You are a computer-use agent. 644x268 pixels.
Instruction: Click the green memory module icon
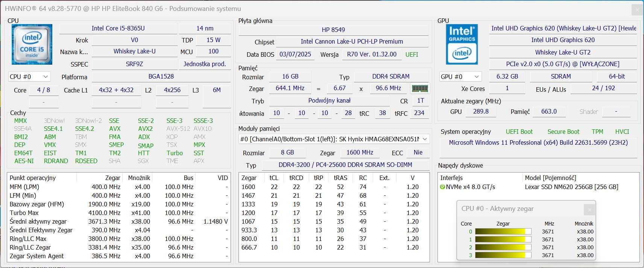(x=420, y=88)
